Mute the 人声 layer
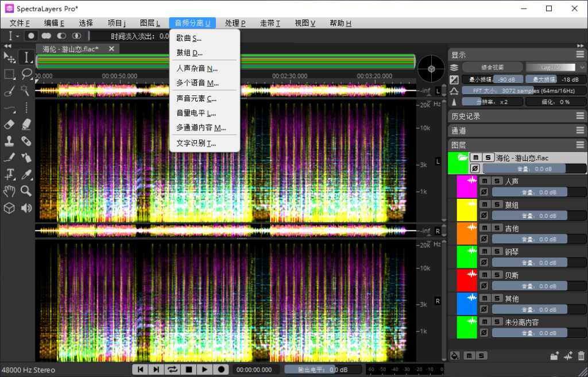Image resolution: width=588 pixels, height=377 pixels. tap(485, 181)
